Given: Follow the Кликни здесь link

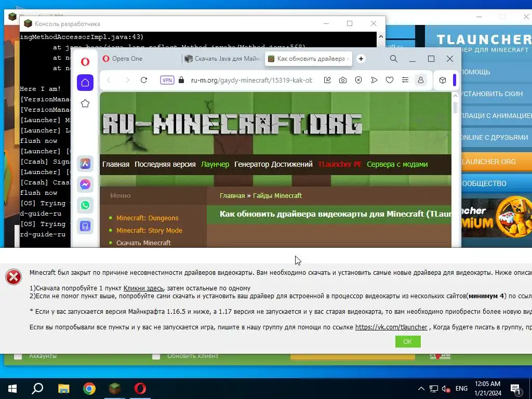Looking at the screenshot, I should [x=143, y=288].
